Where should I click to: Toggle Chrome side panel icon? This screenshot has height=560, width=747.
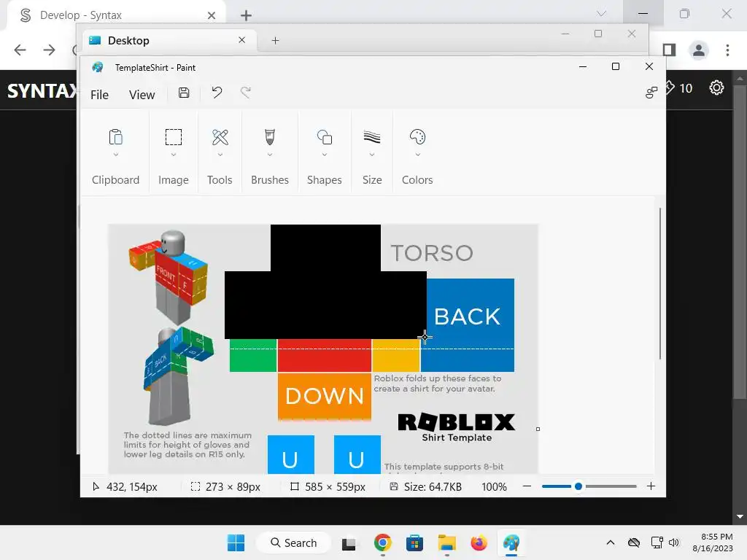click(x=670, y=50)
